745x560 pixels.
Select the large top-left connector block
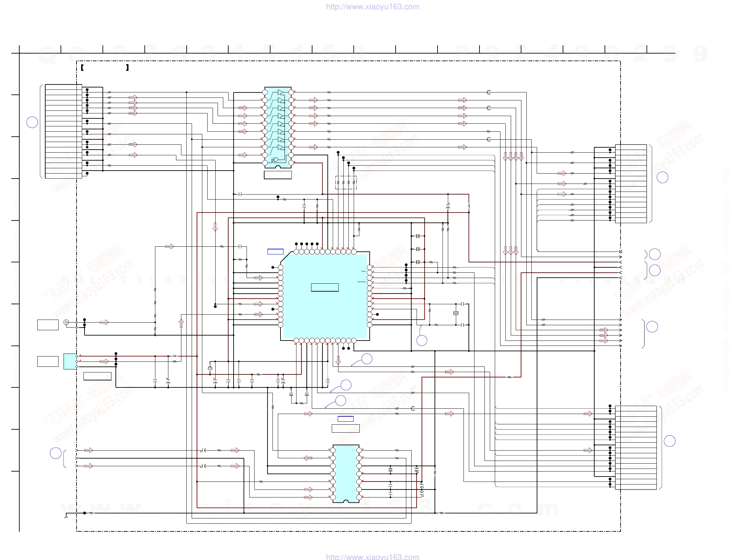point(63,131)
